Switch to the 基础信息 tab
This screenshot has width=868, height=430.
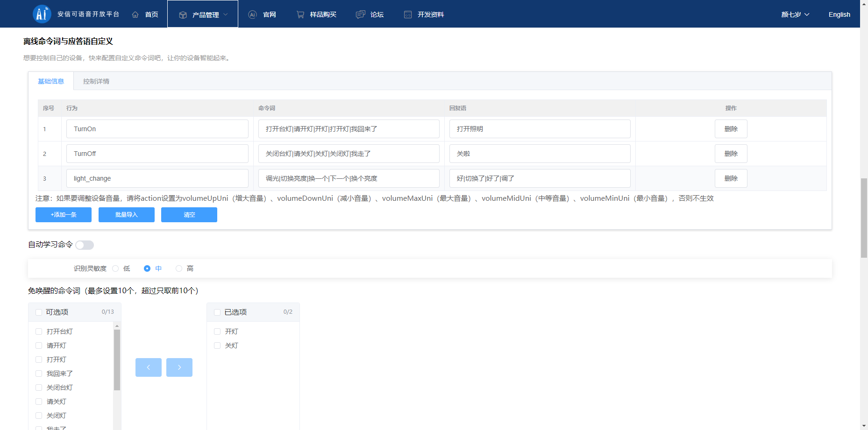click(51, 81)
